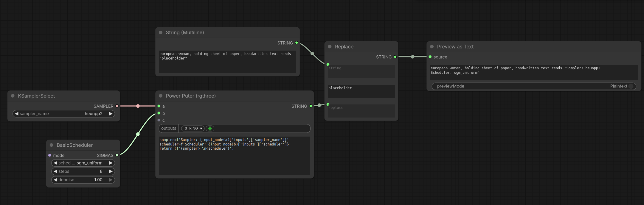Collapse the Replace node via its title dot
Image resolution: width=644 pixels, height=205 pixels.
click(x=330, y=47)
